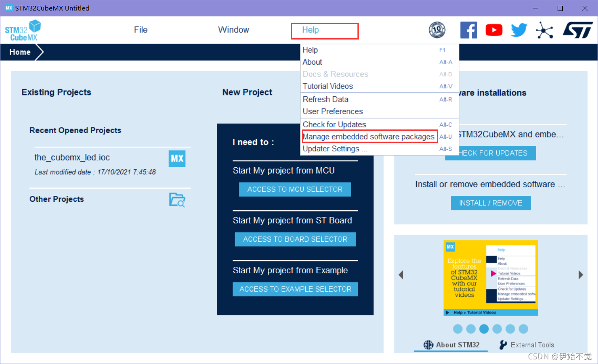
Task: Click the MX icon beside the_cubemx_led.ioc
Action: tap(177, 158)
